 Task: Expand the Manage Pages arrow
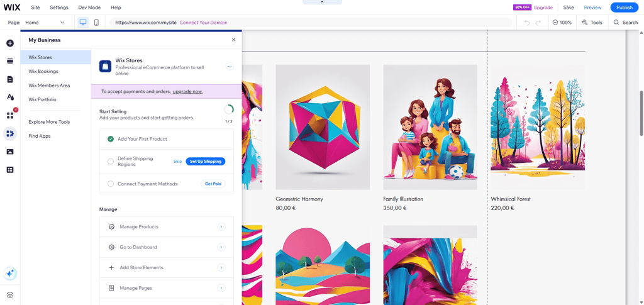[221, 288]
